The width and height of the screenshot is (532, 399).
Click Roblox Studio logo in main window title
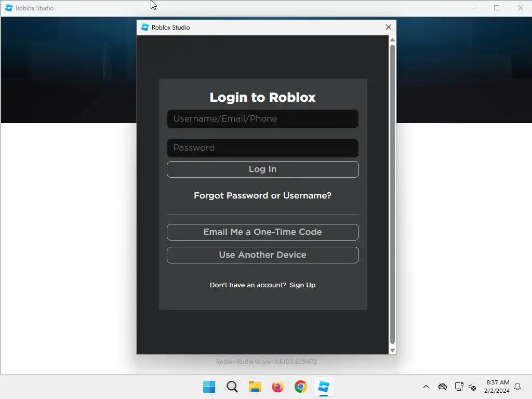pos(9,8)
